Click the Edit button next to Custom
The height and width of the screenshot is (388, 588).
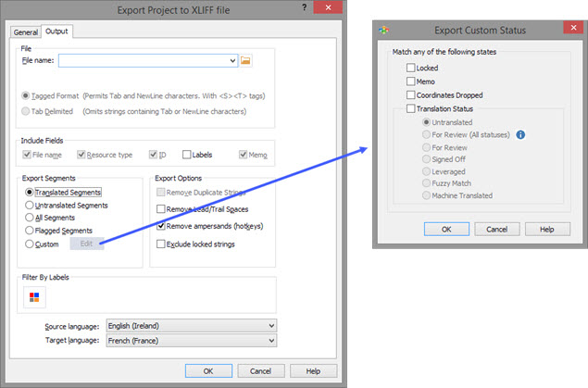click(86, 244)
